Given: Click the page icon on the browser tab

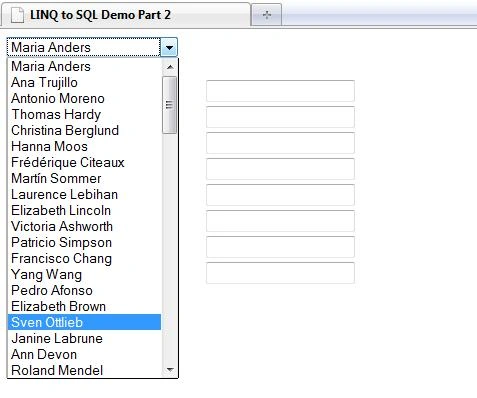Looking at the screenshot, I should tap(17, 15).
